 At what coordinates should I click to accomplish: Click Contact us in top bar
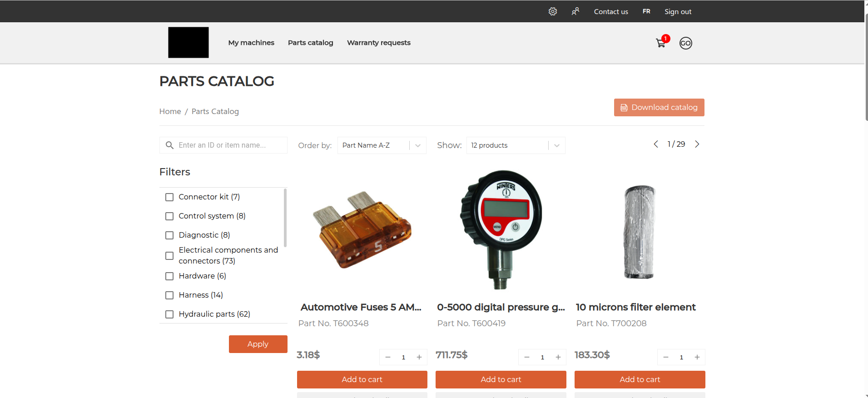(x=611, y=12)
